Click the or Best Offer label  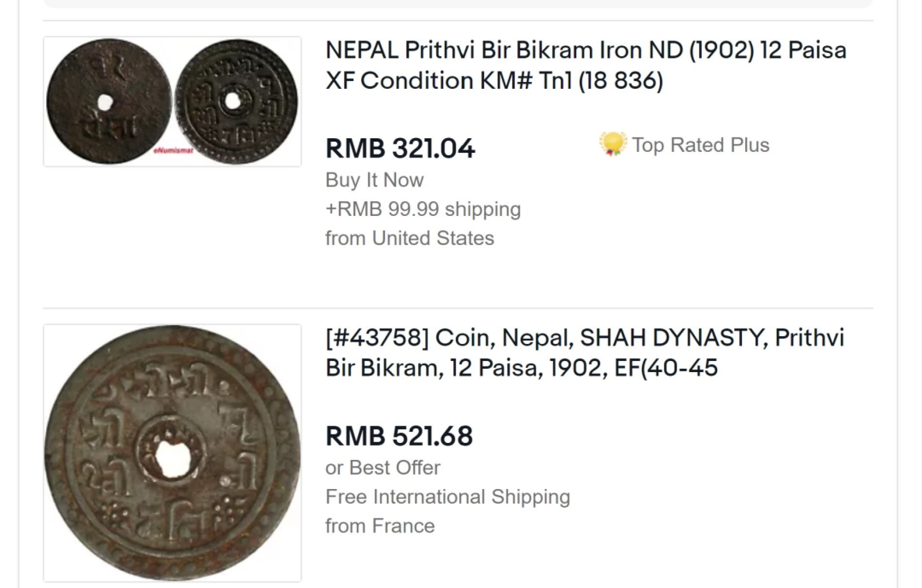(x=383, y=468)
